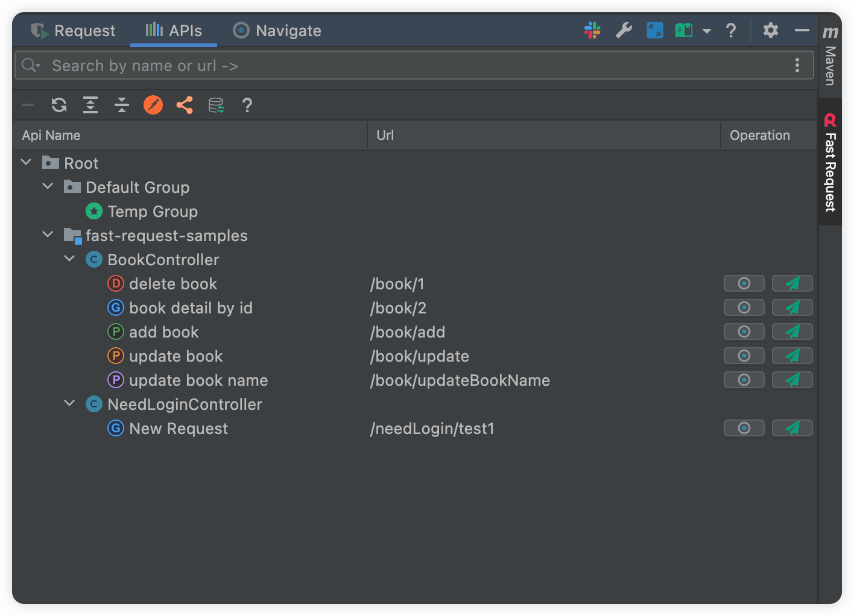
Task: Send the add book request
Action: [792, 332]
